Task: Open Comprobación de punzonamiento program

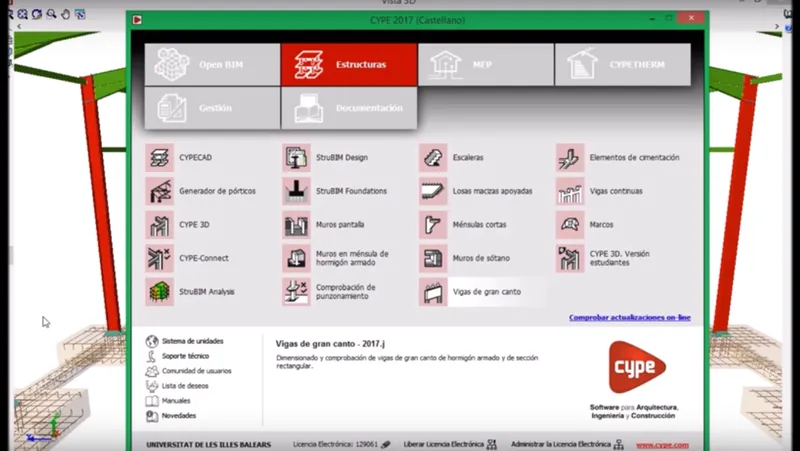Action: tap(296, 292)
